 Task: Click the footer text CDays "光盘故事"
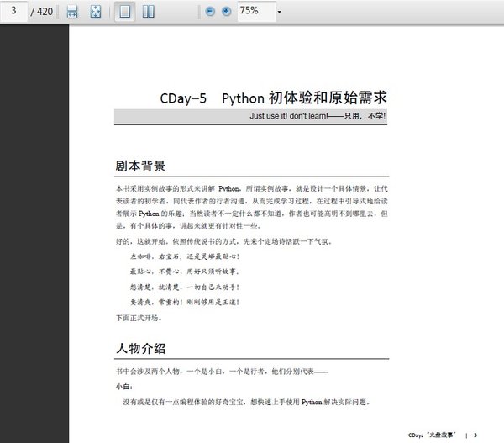click(432, 435)
